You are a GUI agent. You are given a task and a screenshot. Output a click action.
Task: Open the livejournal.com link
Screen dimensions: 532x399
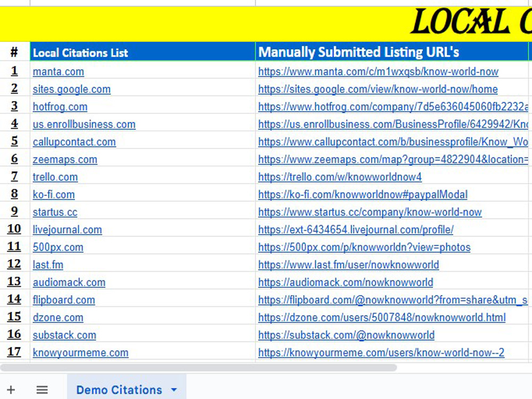coord(67,230)
